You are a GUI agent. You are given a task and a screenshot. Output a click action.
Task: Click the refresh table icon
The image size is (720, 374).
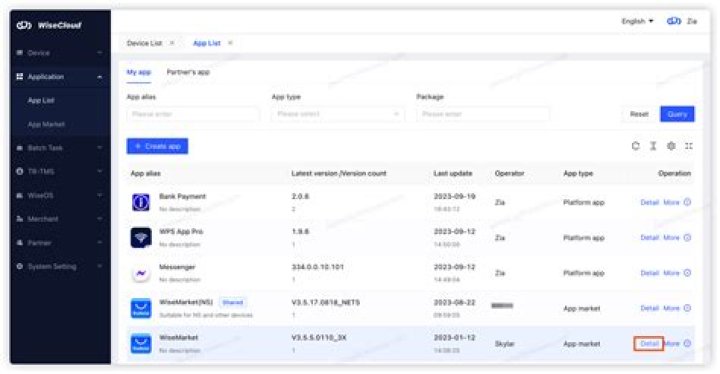click(x=636, y=146)
